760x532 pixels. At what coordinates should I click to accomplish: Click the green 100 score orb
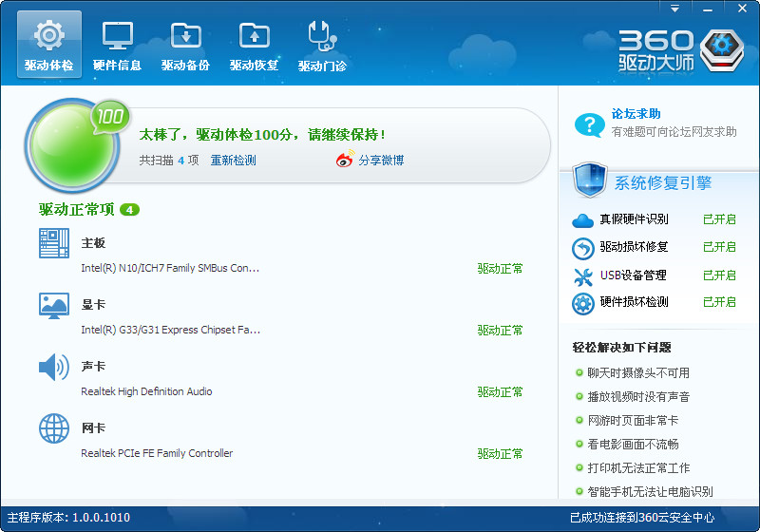point(72,144)
